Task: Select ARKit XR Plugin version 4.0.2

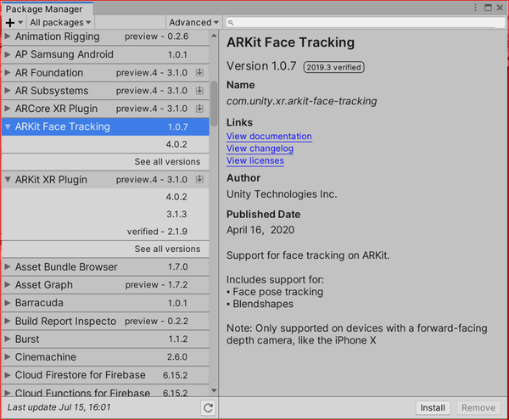Action: (105, 197)
